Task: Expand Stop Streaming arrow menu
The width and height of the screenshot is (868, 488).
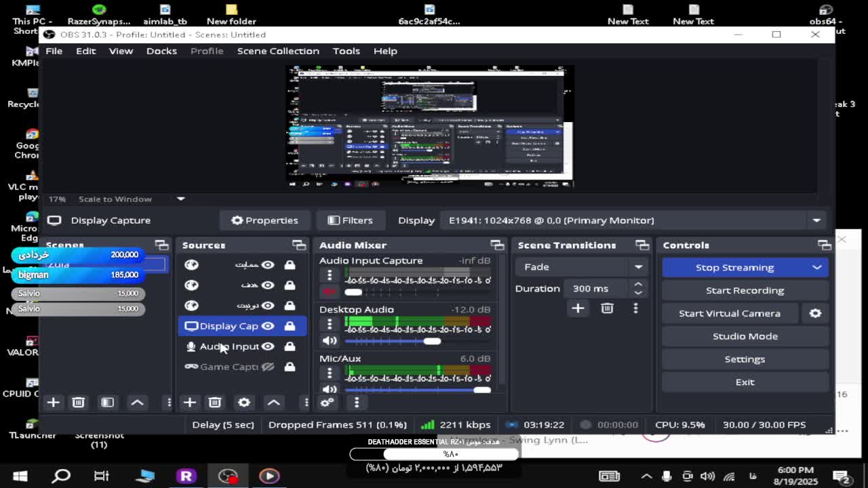Action: 816,267
